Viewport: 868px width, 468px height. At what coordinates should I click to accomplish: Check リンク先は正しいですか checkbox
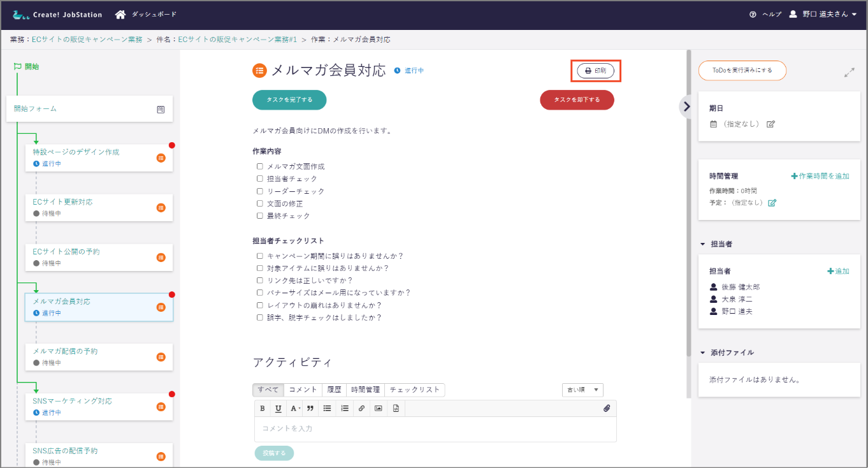[260, 281]
